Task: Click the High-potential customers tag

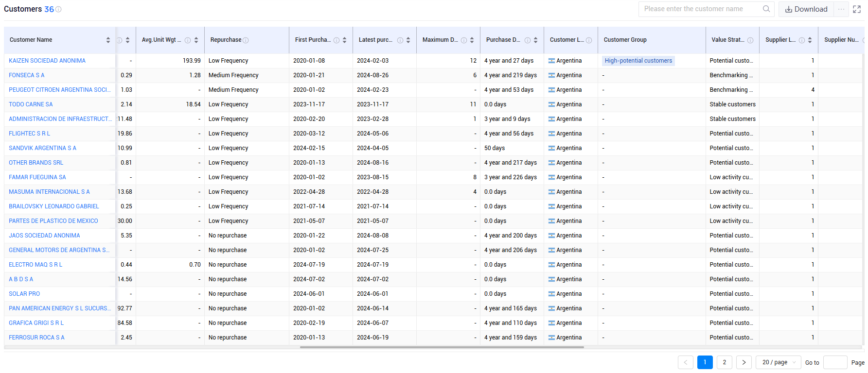Action: pos(638,61)
